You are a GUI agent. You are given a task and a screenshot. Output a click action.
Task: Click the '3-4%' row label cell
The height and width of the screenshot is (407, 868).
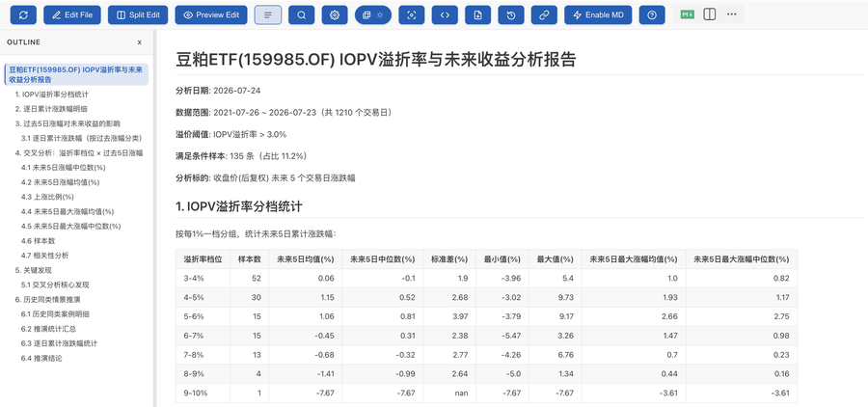(203, 279)
